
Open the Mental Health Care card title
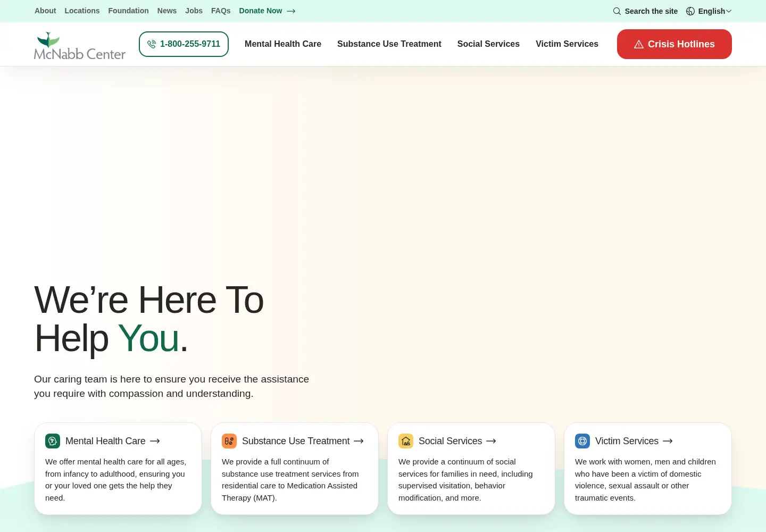[x=105, y=441]
